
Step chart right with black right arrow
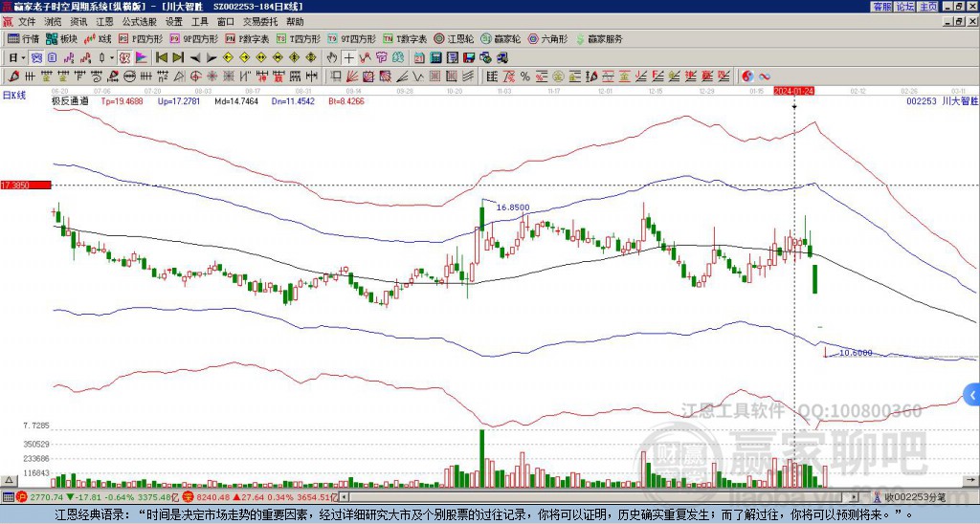click(212, 58)
